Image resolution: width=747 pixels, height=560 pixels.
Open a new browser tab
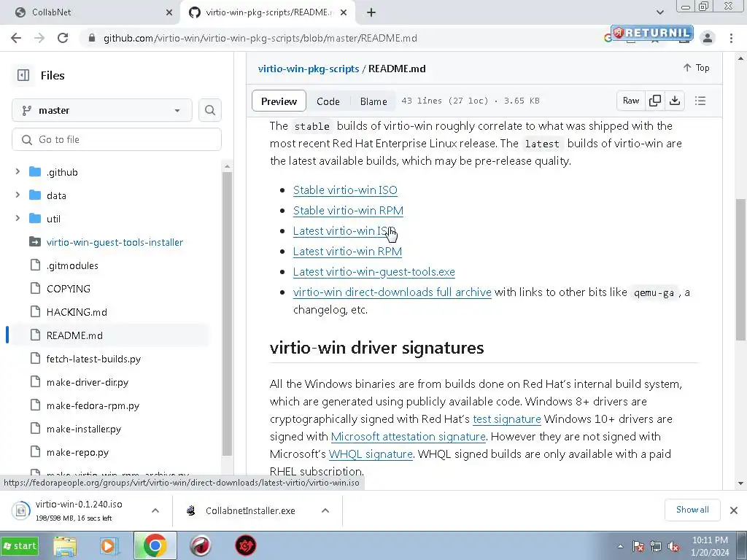point(371,12)
